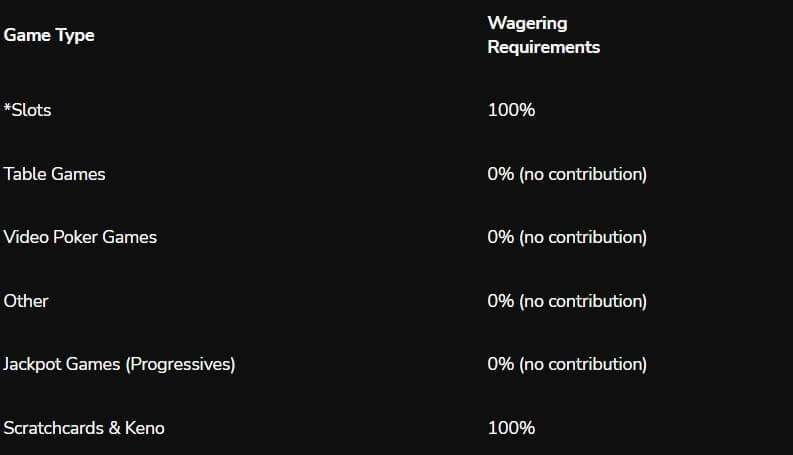Screen dimensions: 793x455
Task: Click Video Poker Games 0% contribution text
Action: 567,237
